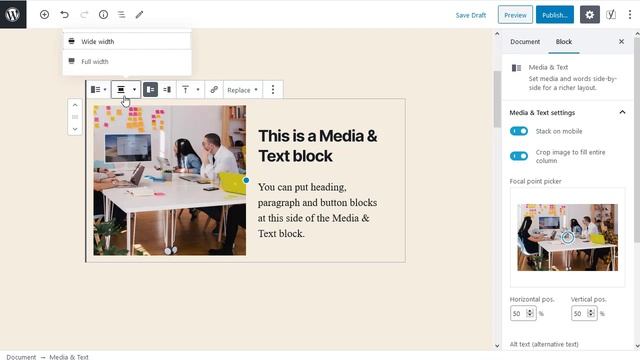The image size is (640, 360).
Task: Move block down with arrow
Action: click(75, 129)
